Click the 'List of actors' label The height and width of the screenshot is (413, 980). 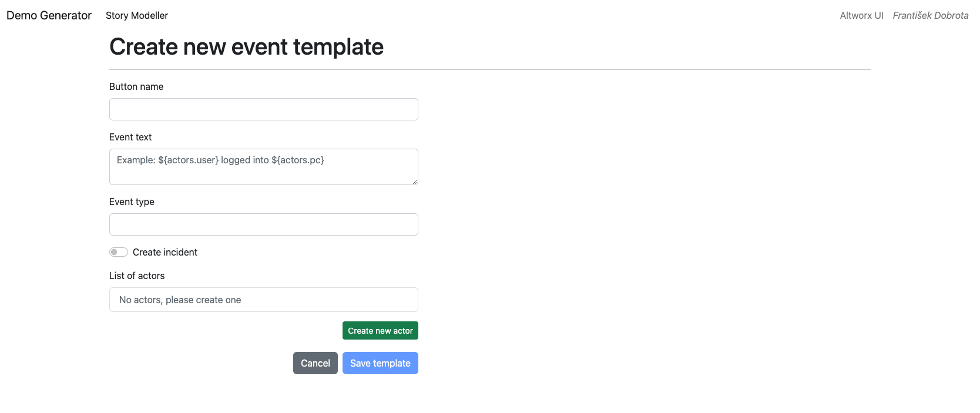click(137, 276)
